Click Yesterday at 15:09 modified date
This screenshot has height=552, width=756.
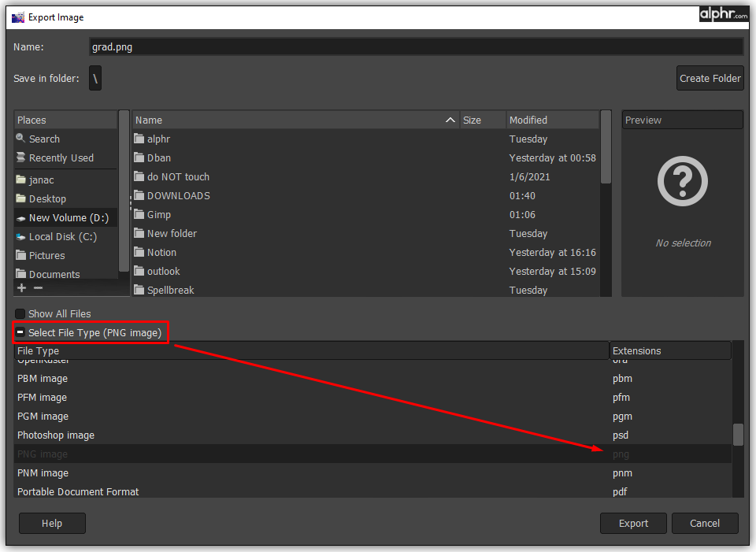pyautogui.click(x=553, y=271)
